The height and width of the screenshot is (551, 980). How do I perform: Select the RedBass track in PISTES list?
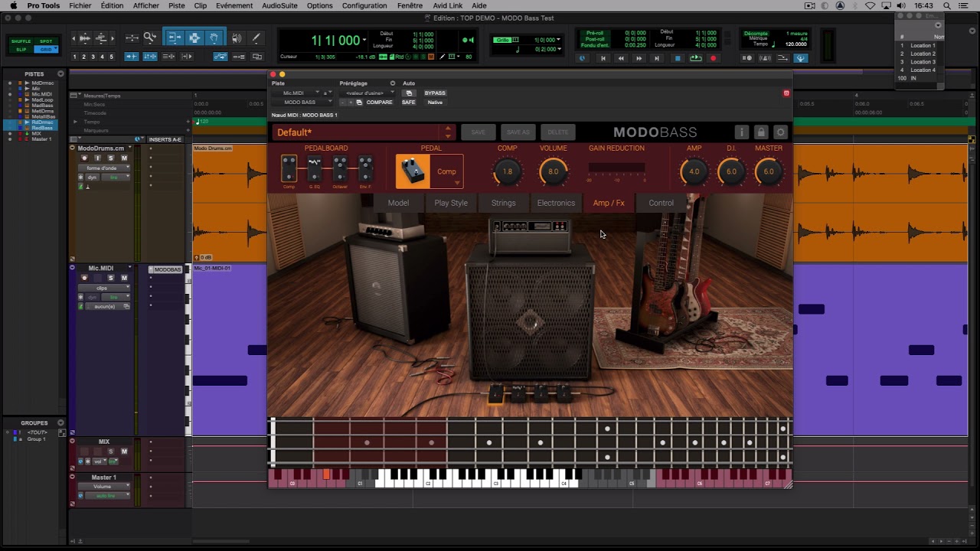42,127
